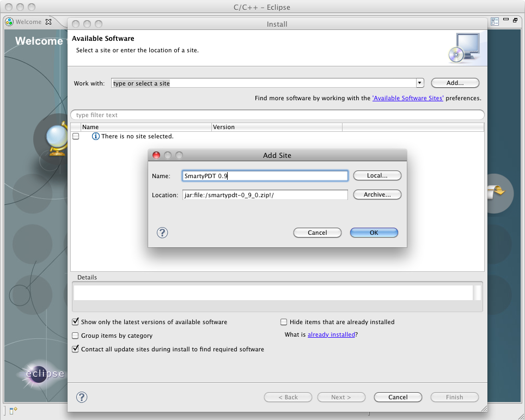
Task: Uncheck 'Show only the latest versions of available software'
Action: pyautogui.click(x=75, y=322)
